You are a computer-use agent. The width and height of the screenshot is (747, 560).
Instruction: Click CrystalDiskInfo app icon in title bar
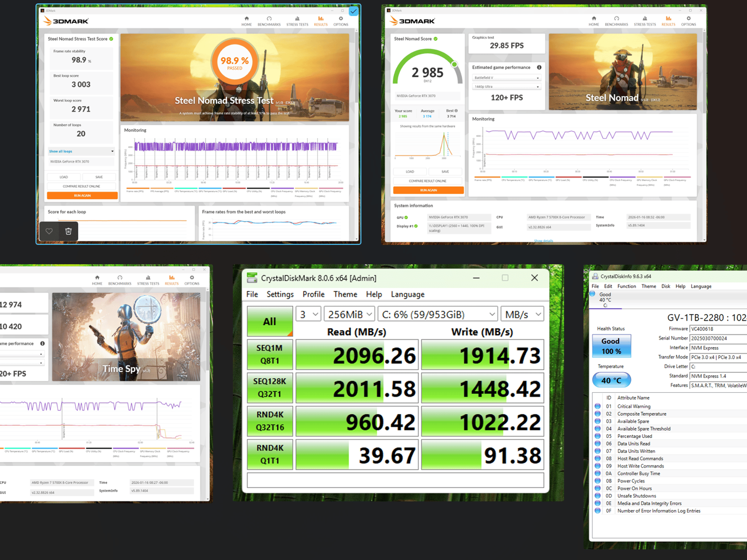point(595,276)
